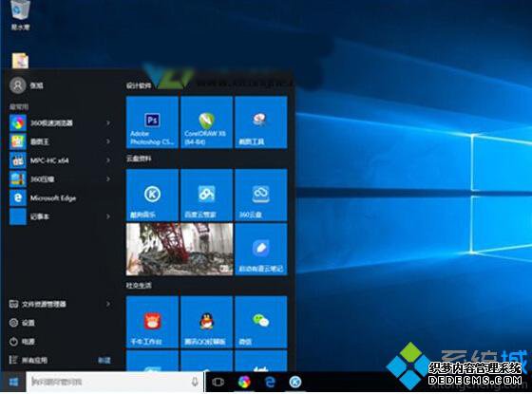This screenshot has width=532, height=394.
Task: Launch the Kugou music tile with K logo
Action: [x=152, y=195]
